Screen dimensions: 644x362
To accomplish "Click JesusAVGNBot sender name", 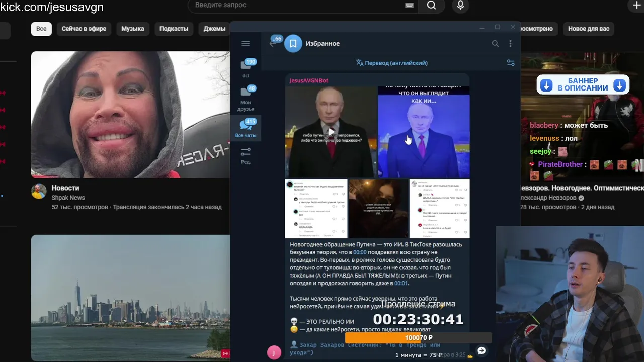I will [308, 80].
